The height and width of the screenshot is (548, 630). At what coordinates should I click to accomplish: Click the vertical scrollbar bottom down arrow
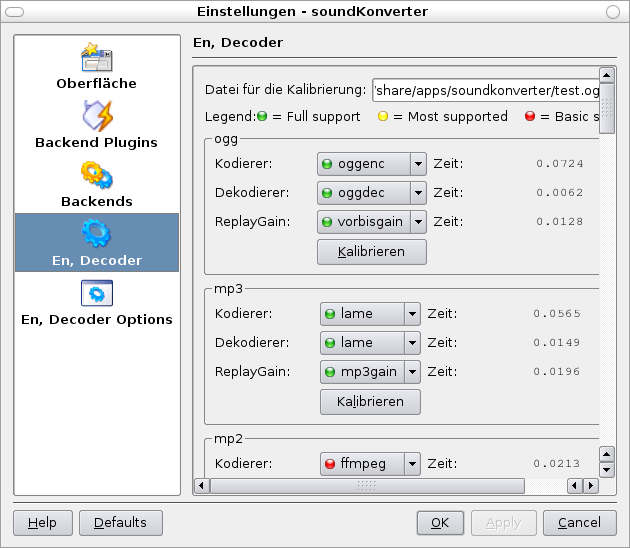tap(607, 470)
